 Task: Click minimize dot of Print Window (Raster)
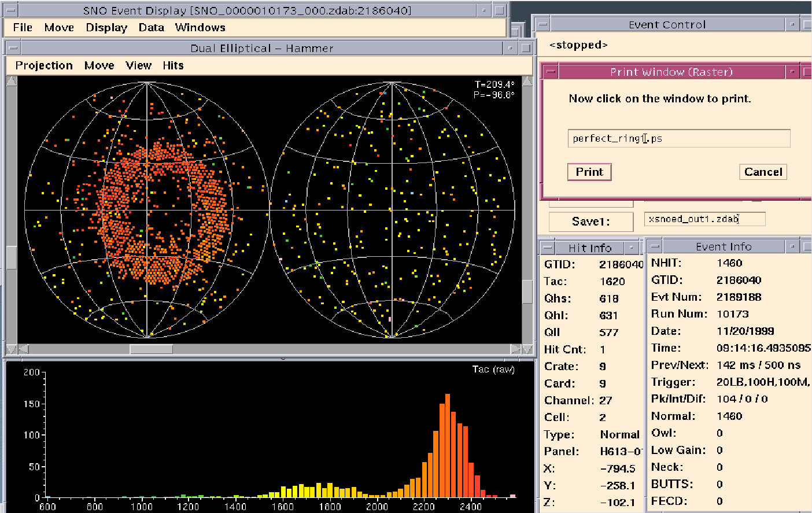(793, 72)
